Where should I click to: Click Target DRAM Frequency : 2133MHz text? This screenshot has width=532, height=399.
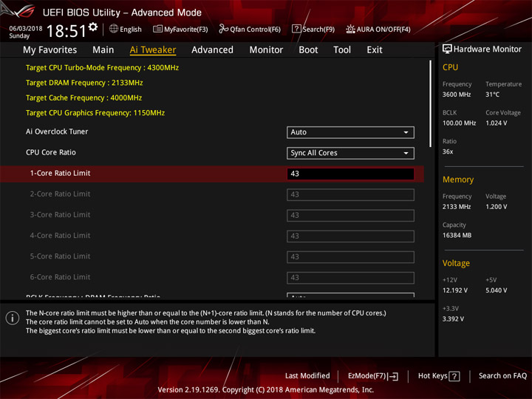click(x=84, y=83)
